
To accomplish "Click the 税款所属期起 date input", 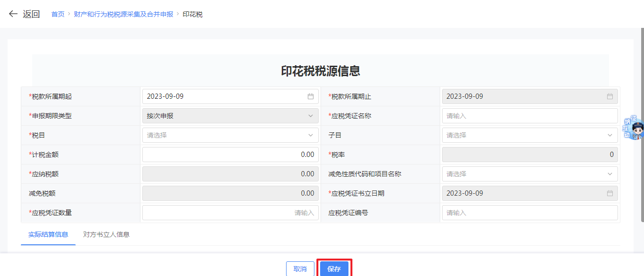I will (222, 96).
